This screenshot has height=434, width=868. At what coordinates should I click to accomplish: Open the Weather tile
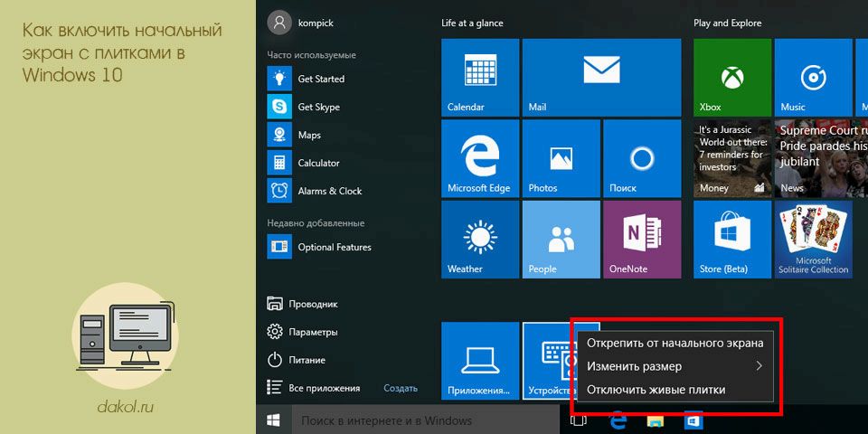tap(480, 239)
